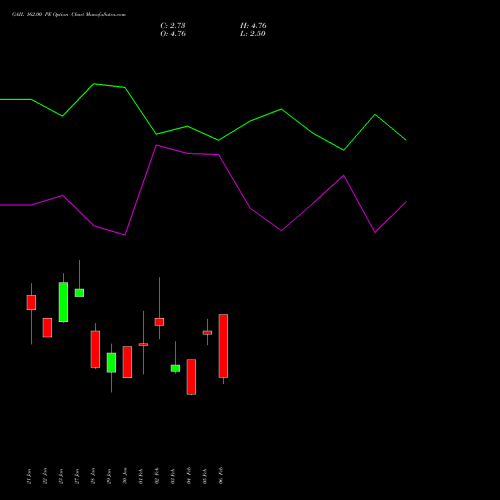
Task: Select the 29 Jan date label
Action: (x=109, y=476)
